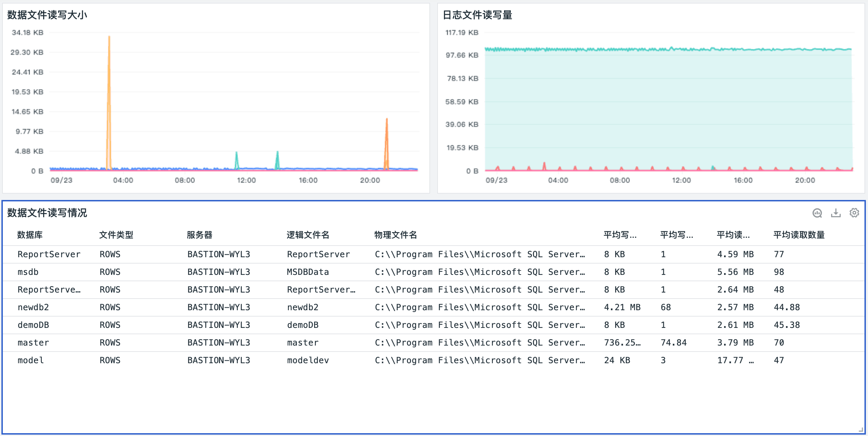Sort by the first 平均写… column header
The height and width of the screenshot is (436, 868).
(x=620, y=235)
